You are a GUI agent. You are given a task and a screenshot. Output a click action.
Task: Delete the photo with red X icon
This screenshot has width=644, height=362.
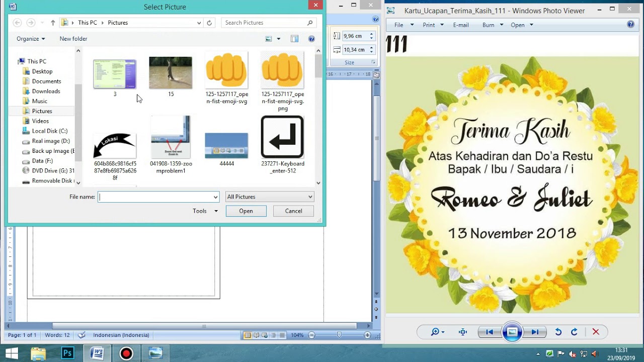(x=596, y=332)
